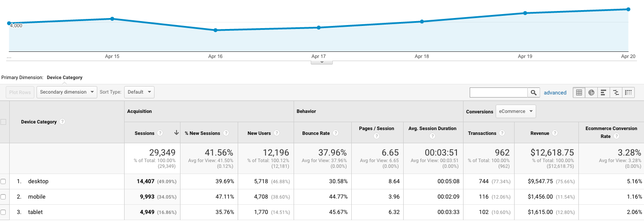Image resolution: width=644 pixels, height=221 pixels.
Task: Open the eCommerce conversions dropdown
Action: point(516,112)
